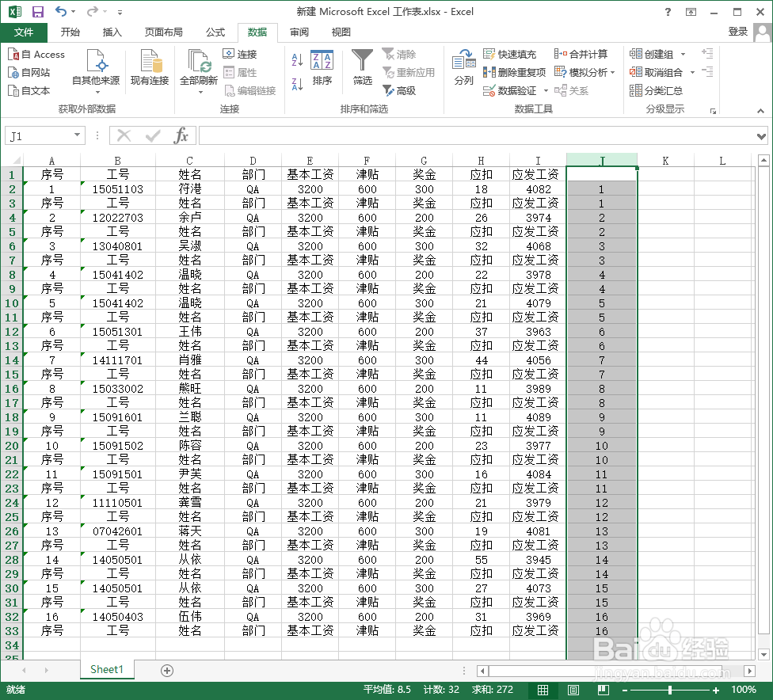Select the 分列 (Text to Columns) tool
The image size is (773, 700).
463,71
